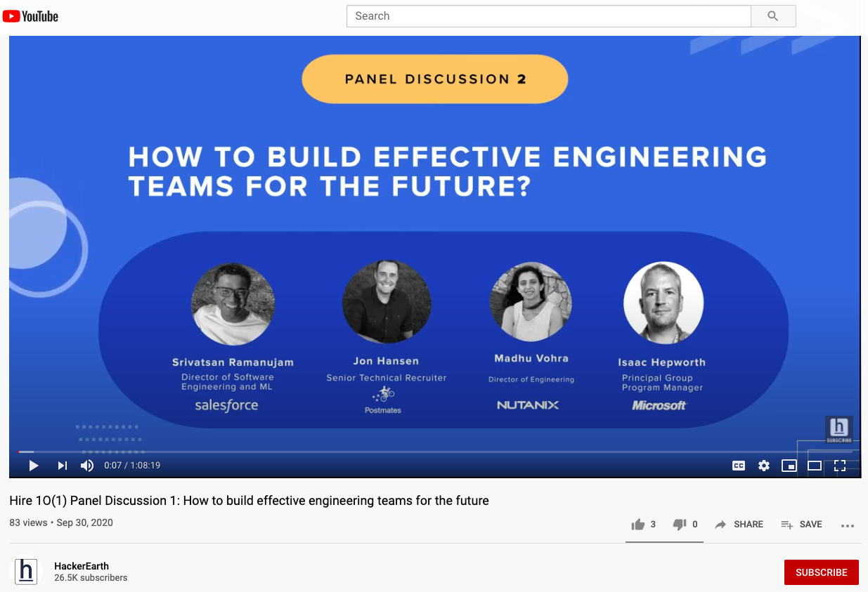The width and height of the screenshot is (868, 592).
Task: Click Madhu Vohra's photo in the video
Action: pyautogui.click(x=531, y=302)
